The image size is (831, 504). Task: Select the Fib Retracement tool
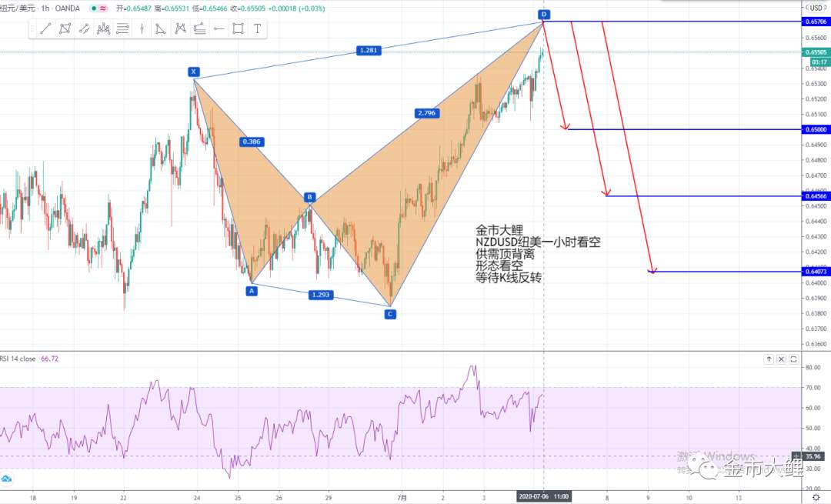122,28
